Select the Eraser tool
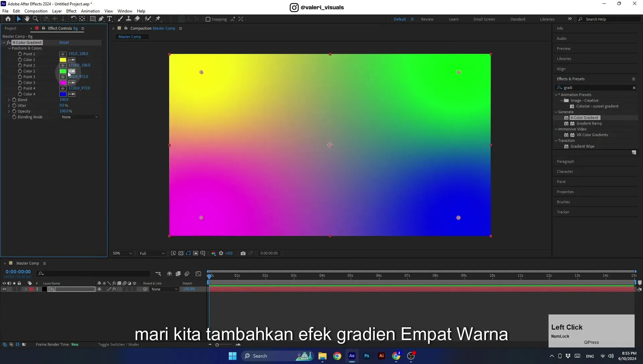This screenshot has width=643, height=364. coord(137,19)
